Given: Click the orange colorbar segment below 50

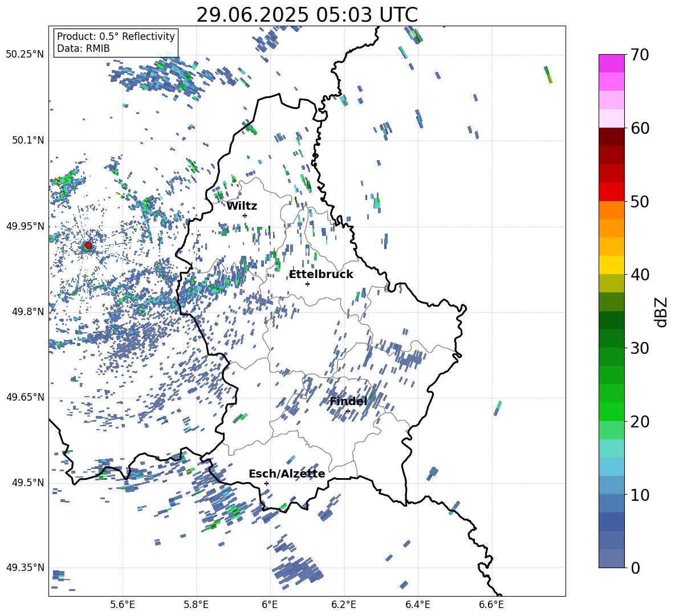Looking at the screenshot, I should click(611, 210).
